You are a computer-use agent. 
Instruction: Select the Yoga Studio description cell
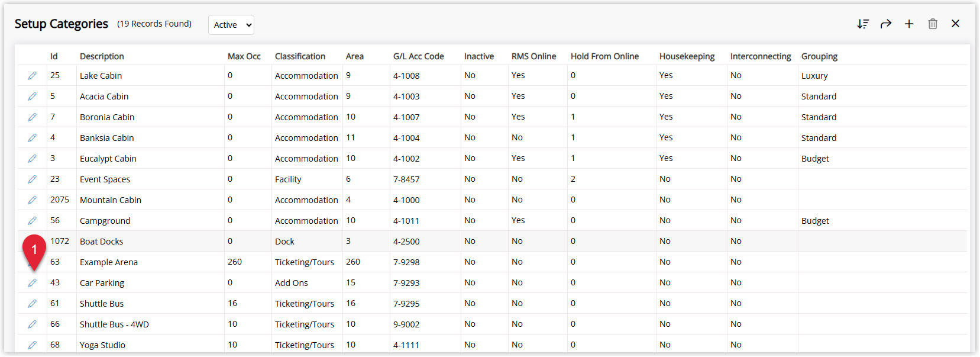(102, 345)
